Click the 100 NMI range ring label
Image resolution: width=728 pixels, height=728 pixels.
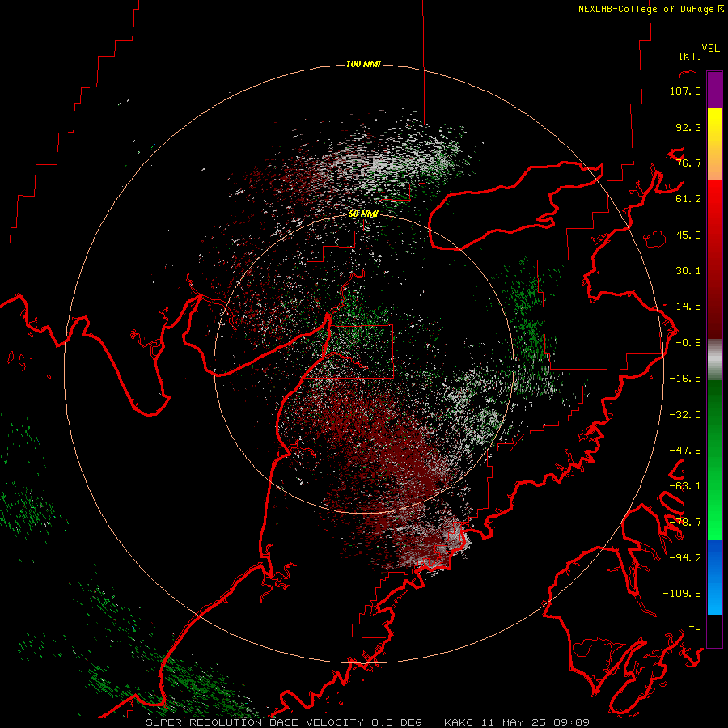pos(363,64)
